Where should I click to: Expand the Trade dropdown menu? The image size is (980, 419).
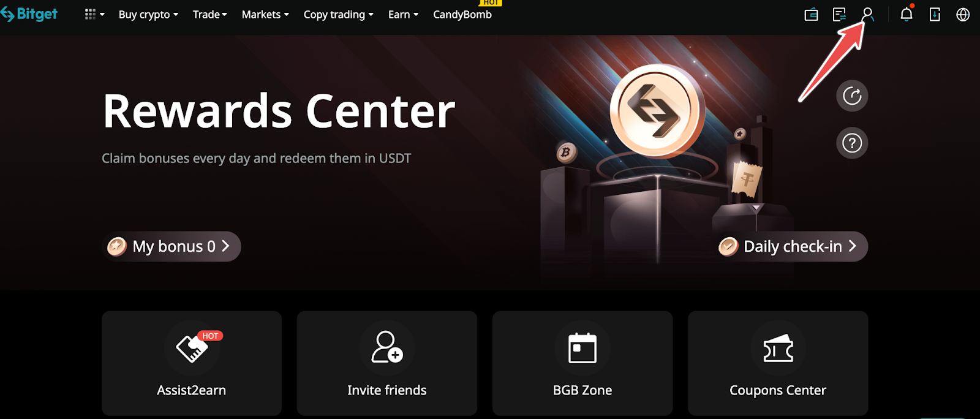(x=209, y=14)
